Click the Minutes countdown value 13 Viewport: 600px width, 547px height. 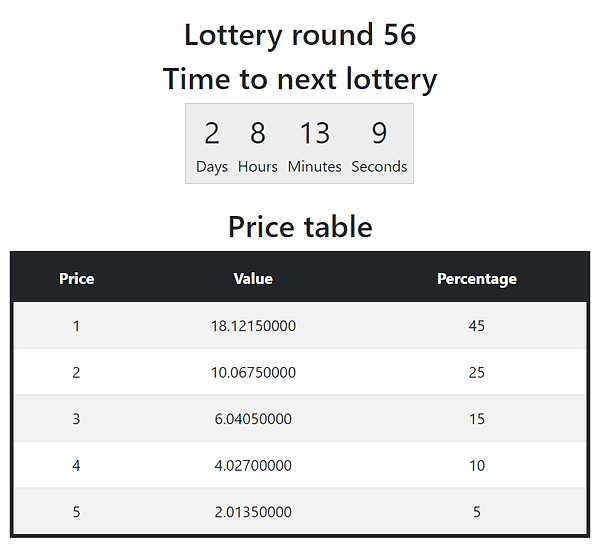pos(314,133)
